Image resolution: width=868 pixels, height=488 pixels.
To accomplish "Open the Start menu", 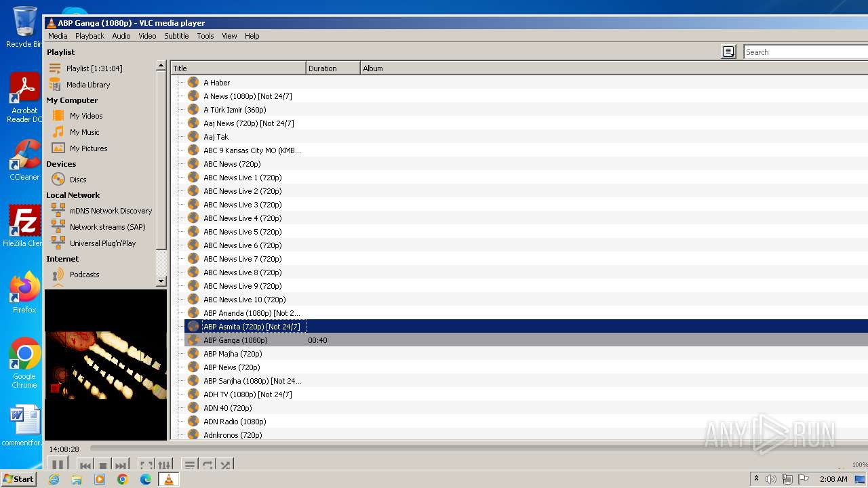I will [18, 479].
